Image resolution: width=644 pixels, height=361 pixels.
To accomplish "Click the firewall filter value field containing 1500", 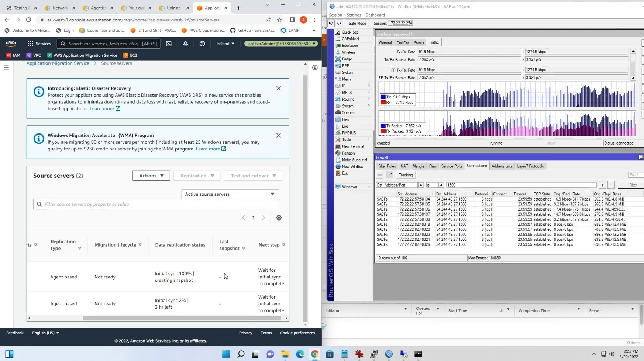I will [x=521, y=185].
